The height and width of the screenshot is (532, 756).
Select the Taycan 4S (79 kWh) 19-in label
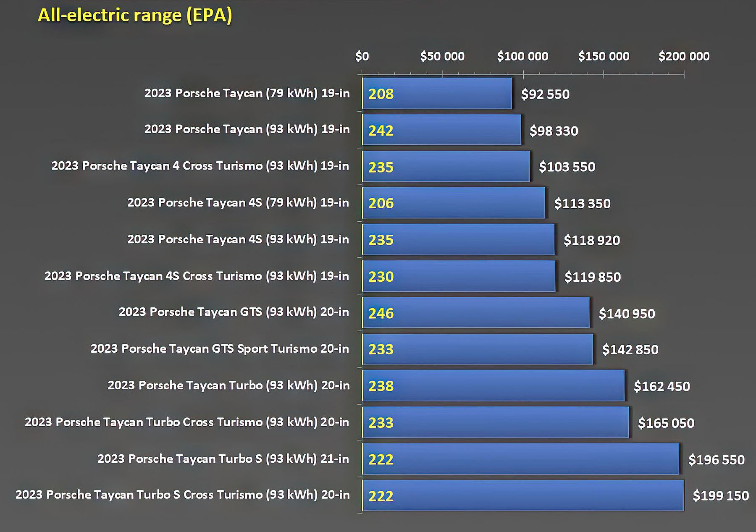point(238,203)
